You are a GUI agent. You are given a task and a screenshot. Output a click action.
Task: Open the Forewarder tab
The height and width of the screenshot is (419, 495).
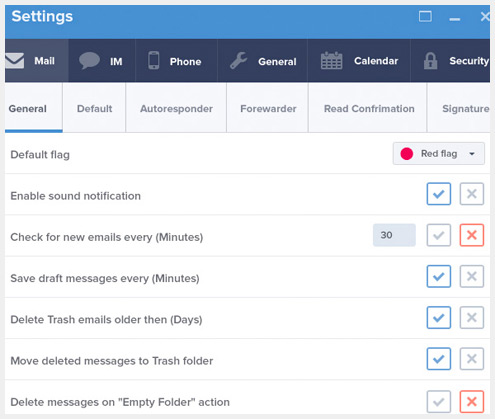coord(268,109)
